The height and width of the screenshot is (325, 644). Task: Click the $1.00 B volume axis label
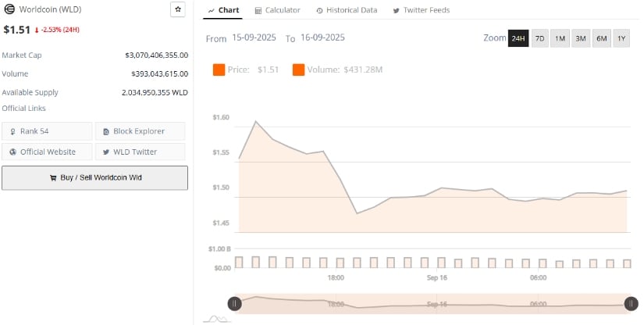click(219, 249)
